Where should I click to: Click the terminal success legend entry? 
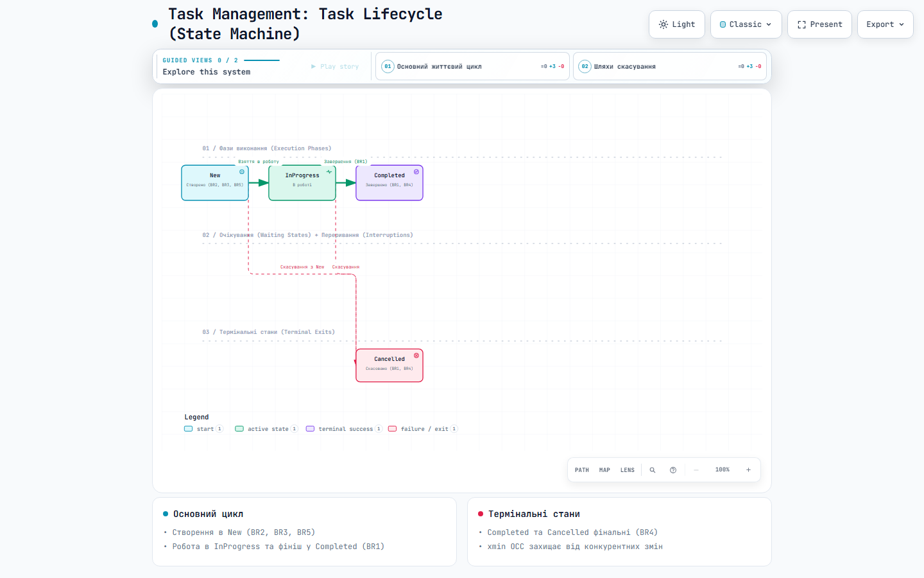(x=344, y=429)
